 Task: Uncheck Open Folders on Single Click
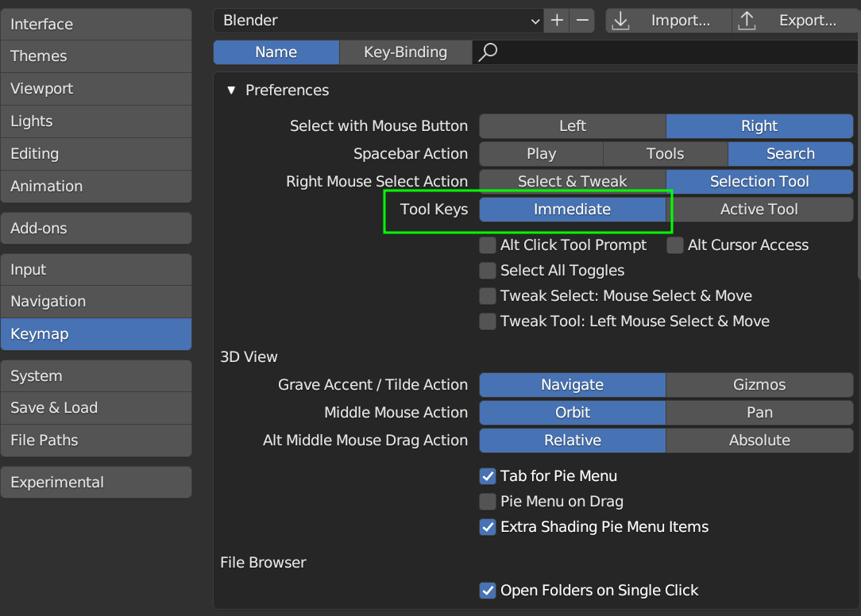click(x=487, y=590)
